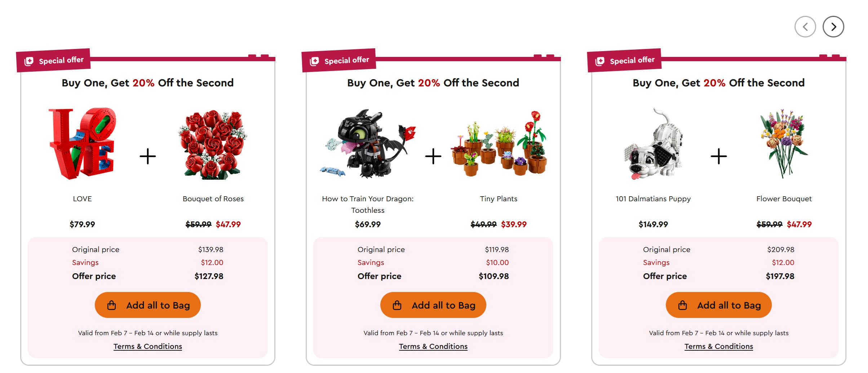This screenshot has width=868, height=373.
Task: Open the Flower Bouquet set image
Action: [784, 144]
